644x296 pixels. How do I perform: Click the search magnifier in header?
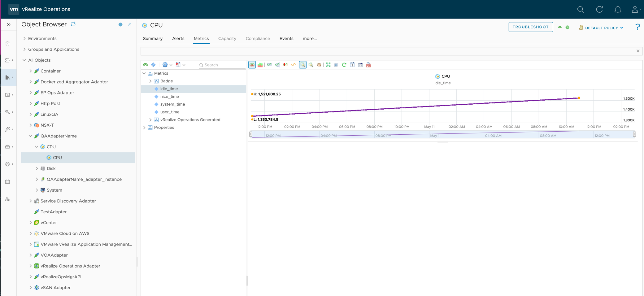(581, 10)
